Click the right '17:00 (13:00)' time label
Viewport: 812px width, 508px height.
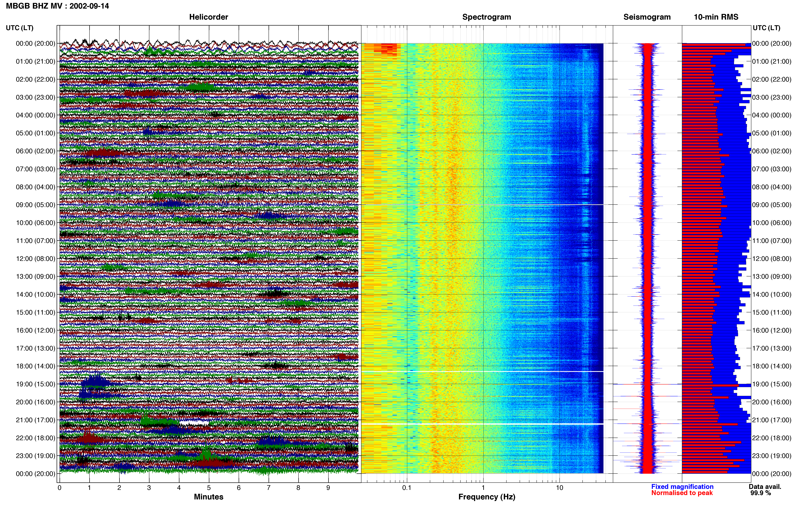click(x=772, y=348)
